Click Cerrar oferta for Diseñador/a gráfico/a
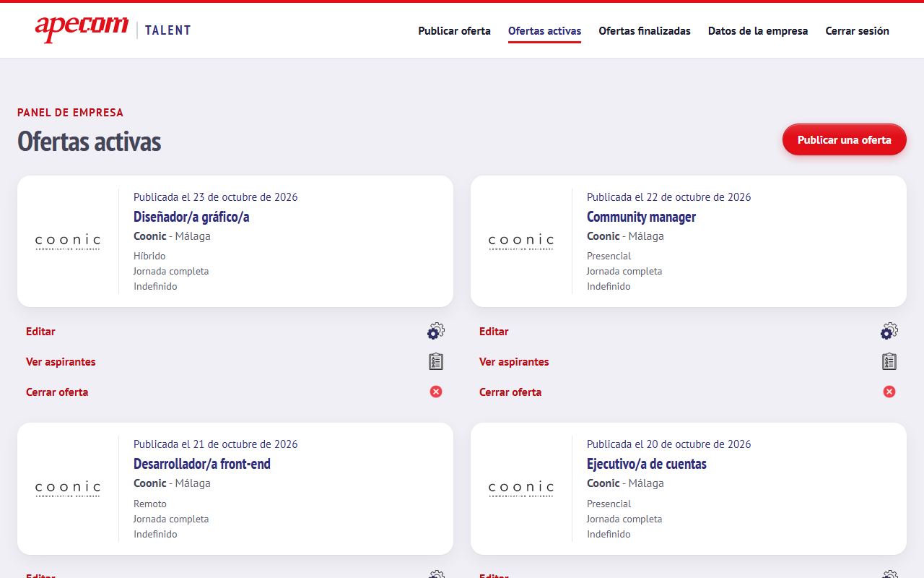The height and width of the screenshot is (578, 924). 57,392
